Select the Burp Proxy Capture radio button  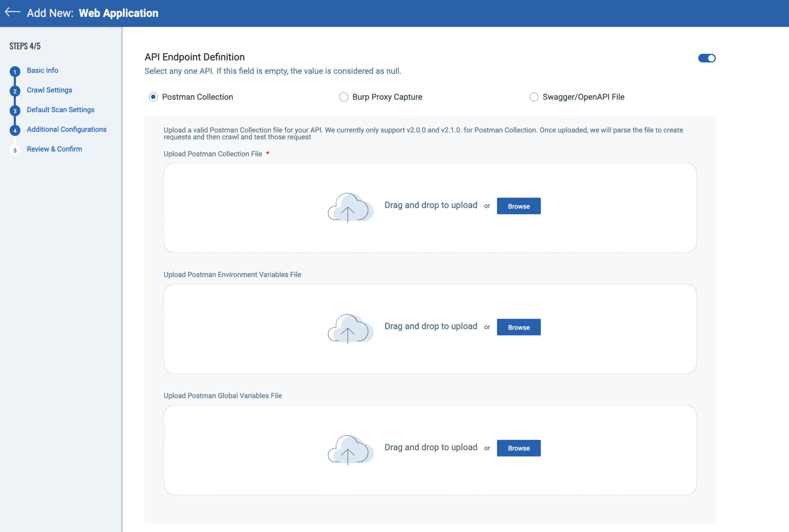(x=344, y=97)
